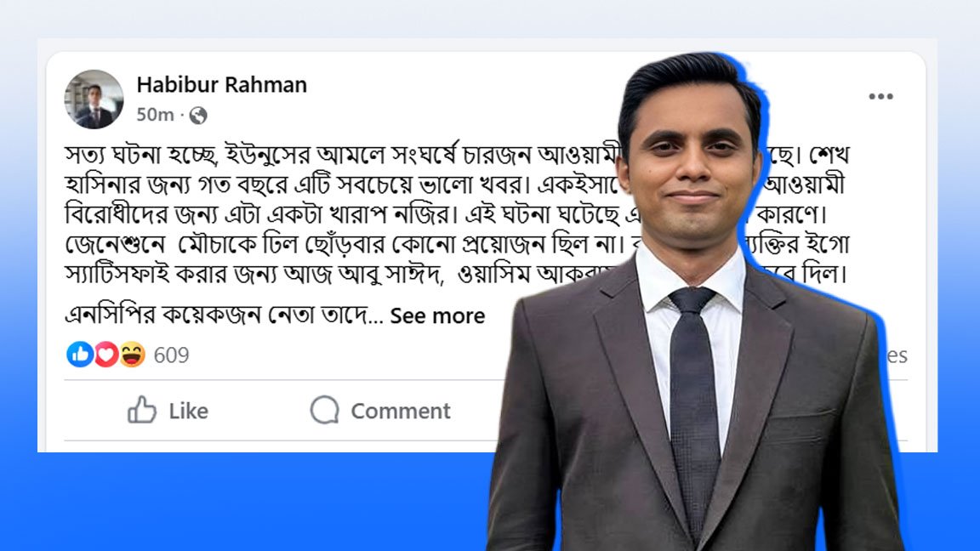
Task: Click the globe public audience icon
Action: (198, 115)
